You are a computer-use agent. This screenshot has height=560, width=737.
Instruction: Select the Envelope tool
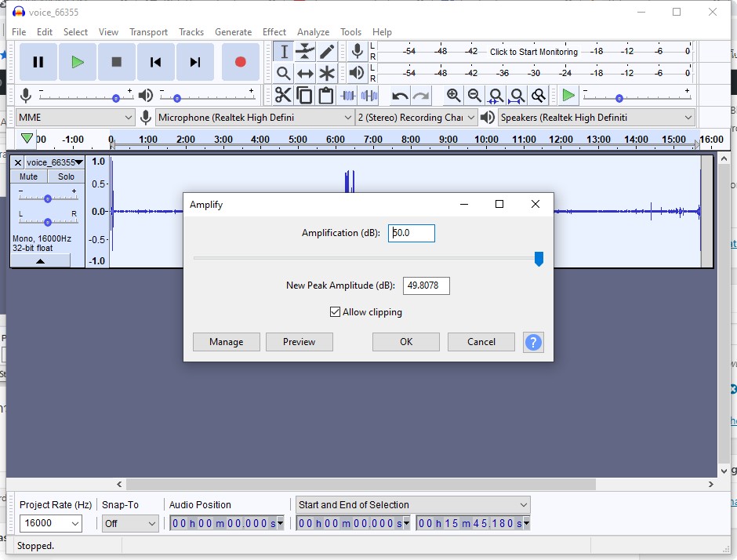coord(305,52)
